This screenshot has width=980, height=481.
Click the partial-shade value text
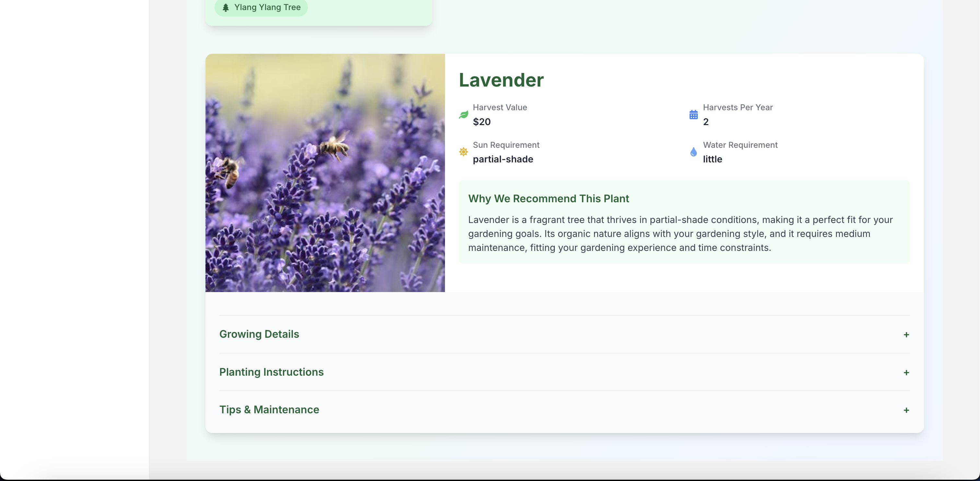click(x=503, y=159)
